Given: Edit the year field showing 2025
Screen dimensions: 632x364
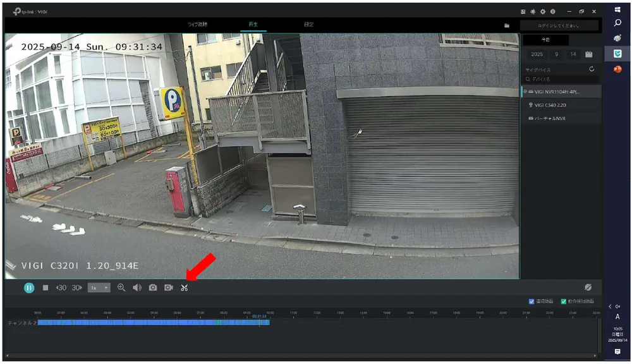Looking at the screenshot, I should (x=537, y=54).
